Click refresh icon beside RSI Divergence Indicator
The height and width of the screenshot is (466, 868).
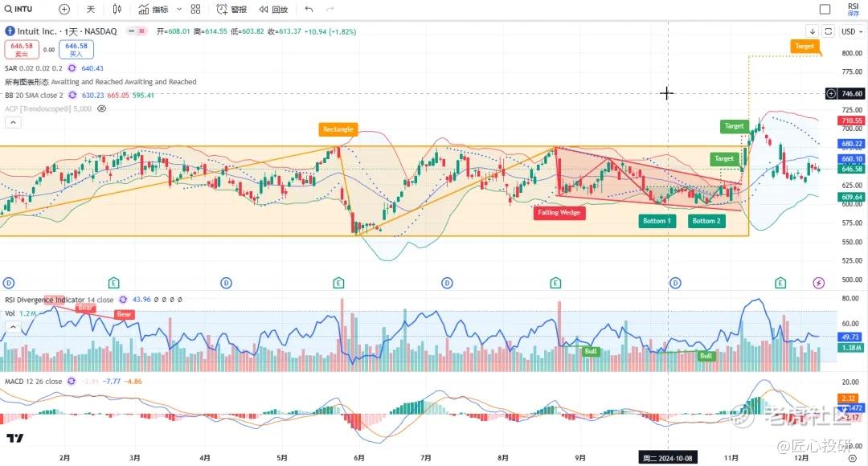(123, 300)
